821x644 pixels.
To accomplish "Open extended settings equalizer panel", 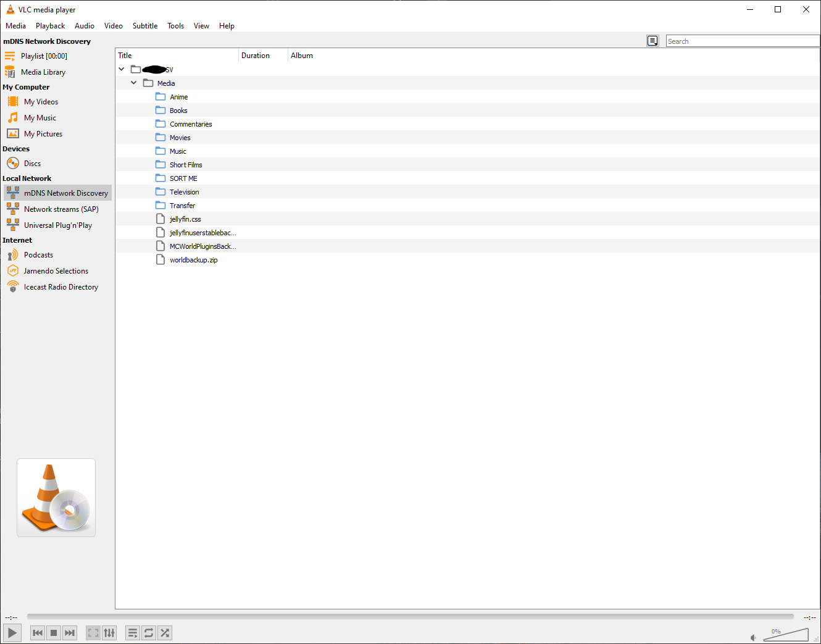I will (x=109, y=633).
